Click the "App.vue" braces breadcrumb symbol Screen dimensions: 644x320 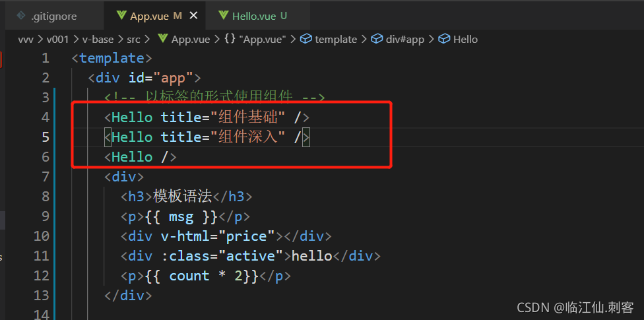pos(263,40)
